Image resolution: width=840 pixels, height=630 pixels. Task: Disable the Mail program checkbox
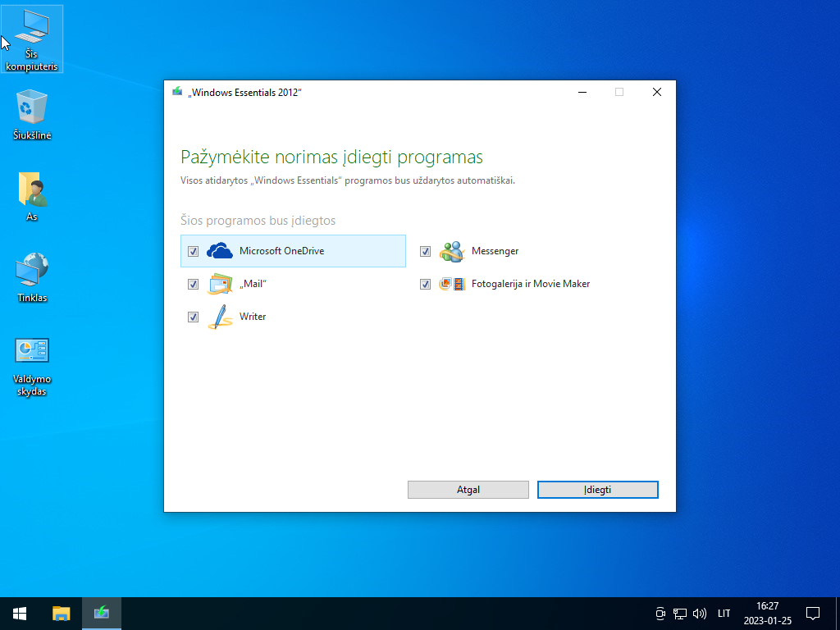[x=194, y=285]
